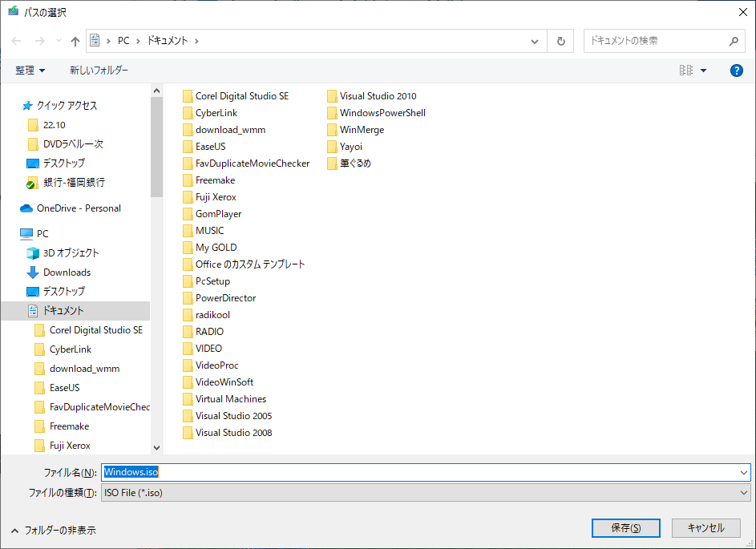Image resolution: width=756 pixels, height=549 pixels.
Task: Click the Forward navigation arrow
Action: [40, 41]
